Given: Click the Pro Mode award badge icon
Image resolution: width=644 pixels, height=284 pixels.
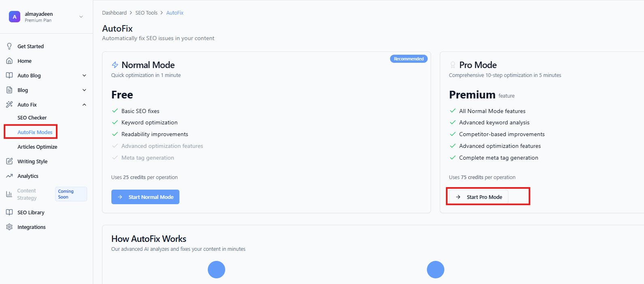Looking at the screenshot, I should 453,65.
